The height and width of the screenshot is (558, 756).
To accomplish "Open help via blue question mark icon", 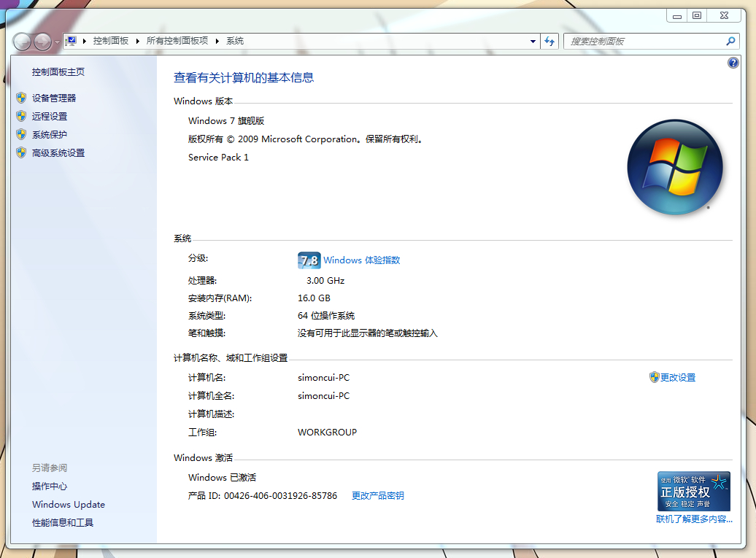I will tap(733, 63).
